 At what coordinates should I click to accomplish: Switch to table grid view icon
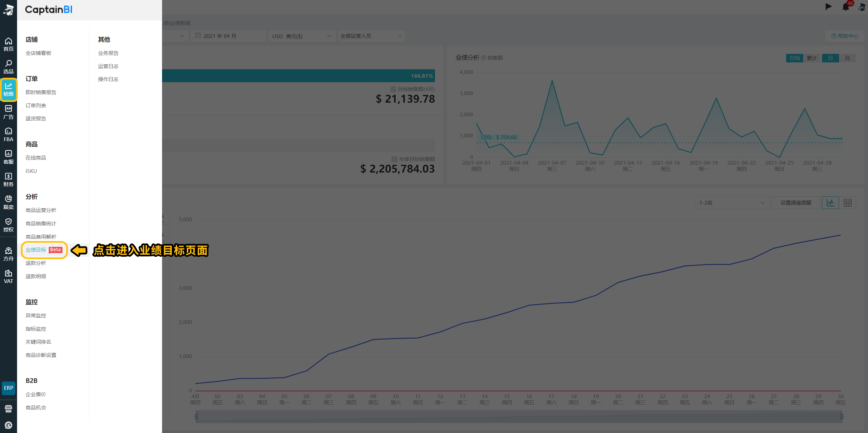(x=848, y=203)
